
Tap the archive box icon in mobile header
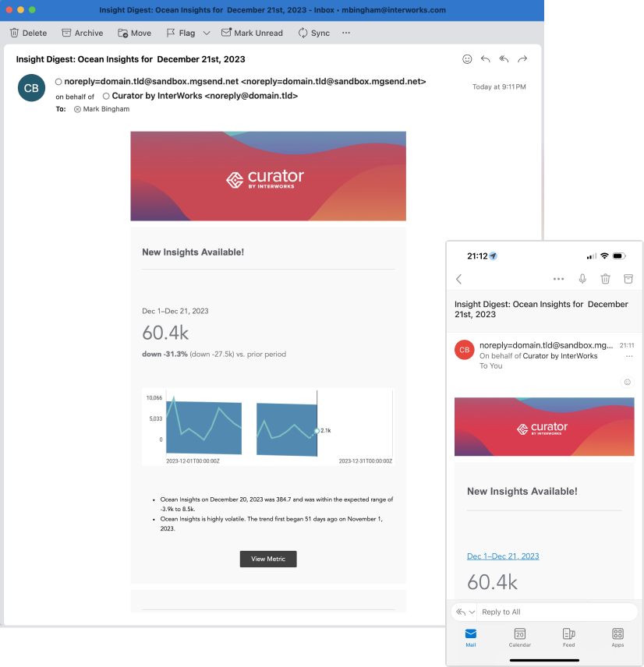(628, 279)
